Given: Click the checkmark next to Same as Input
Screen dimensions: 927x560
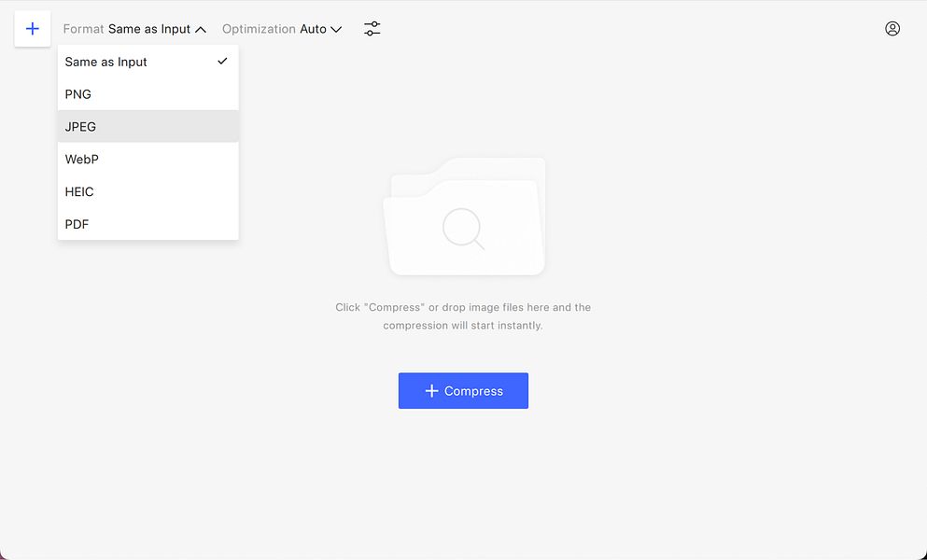Looking at the screenshot, I should 222,62.
